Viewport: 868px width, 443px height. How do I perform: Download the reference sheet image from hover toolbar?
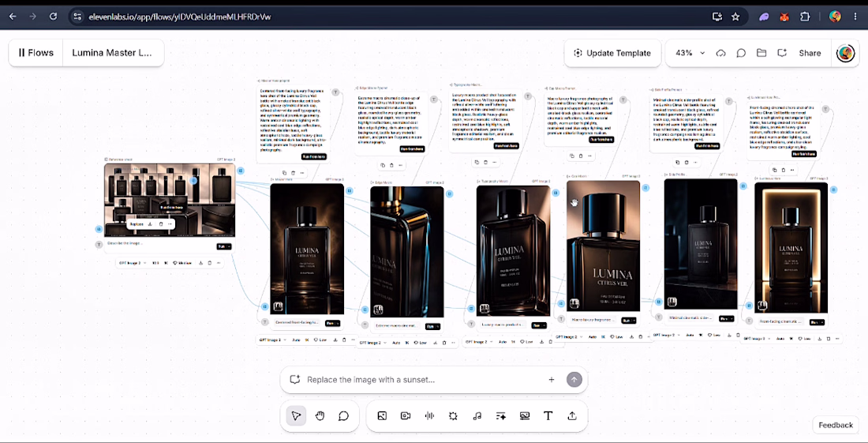click(150, 224)
